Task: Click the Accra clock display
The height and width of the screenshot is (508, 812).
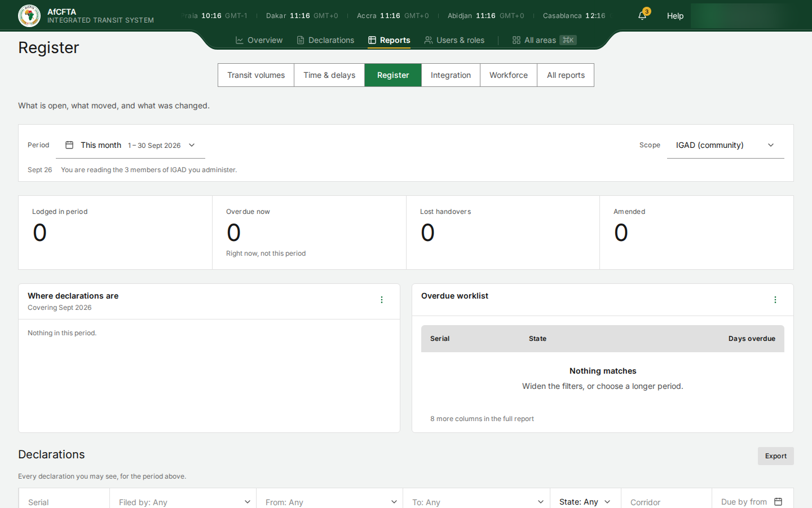Action: pos(393,16)
